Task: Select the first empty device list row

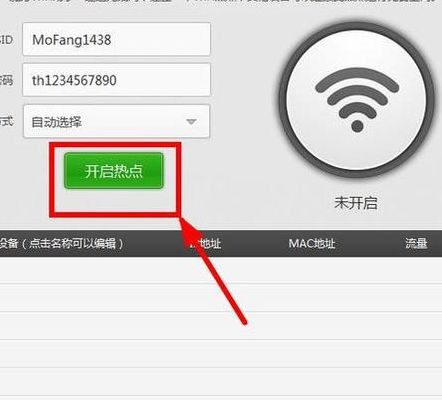Action: [x=221, y=270]
